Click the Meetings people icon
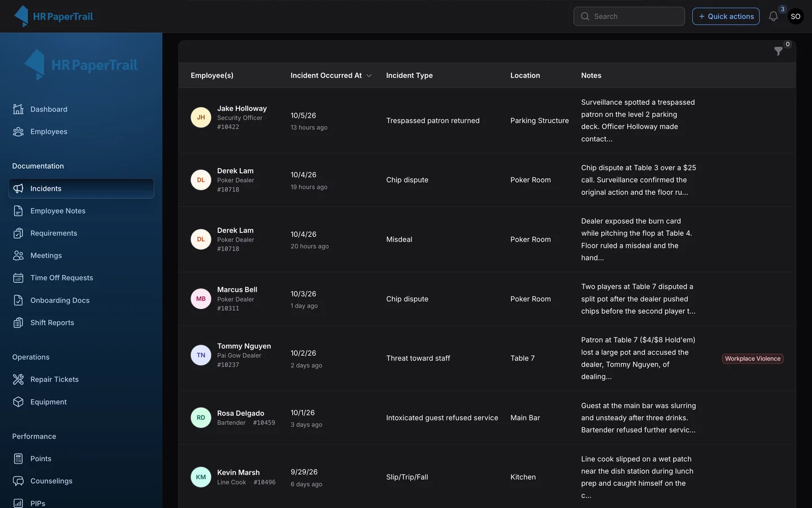Image resolution: width=812 pixels, height=508 pixels. click(x=19, y=256)
